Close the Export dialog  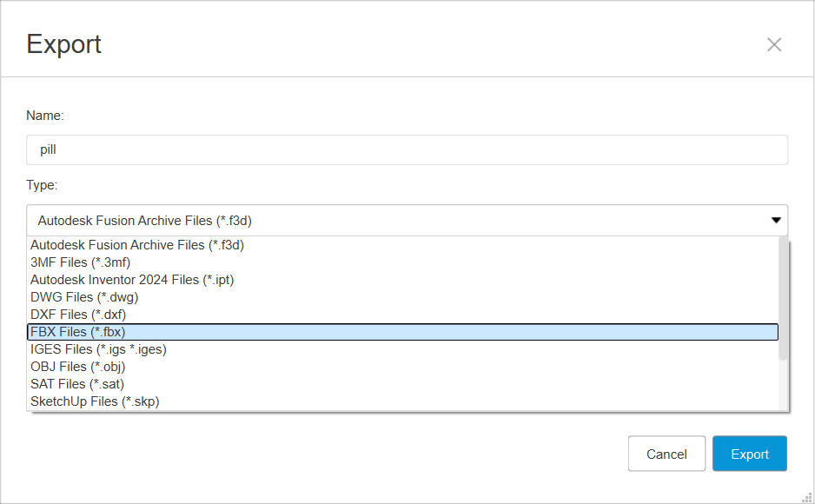click(774, 44)
